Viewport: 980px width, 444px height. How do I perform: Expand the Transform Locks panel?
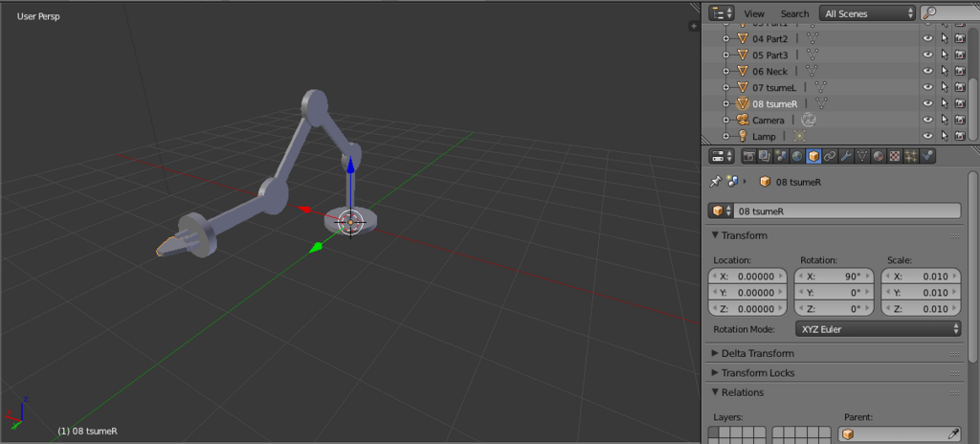click(x=716, y=372)
